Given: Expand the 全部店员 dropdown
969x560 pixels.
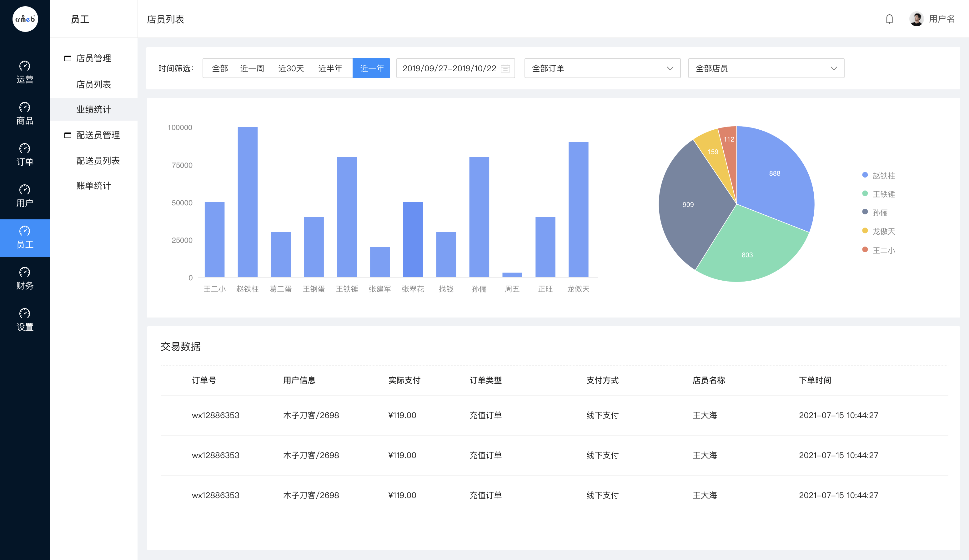Looking at the screenshot, I should (766, 68).
